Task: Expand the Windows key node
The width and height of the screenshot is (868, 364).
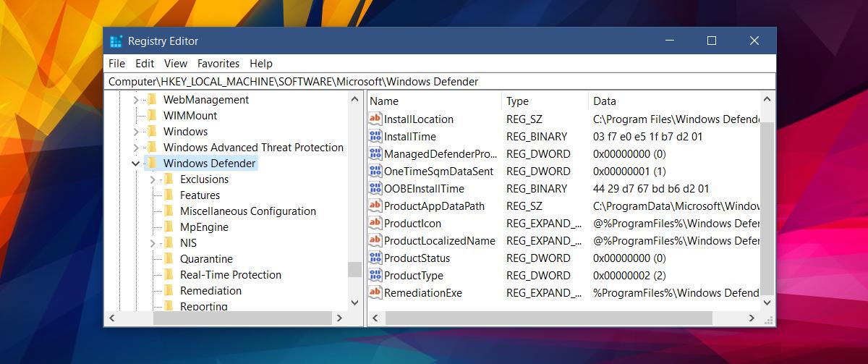Action: click(135, 132)
